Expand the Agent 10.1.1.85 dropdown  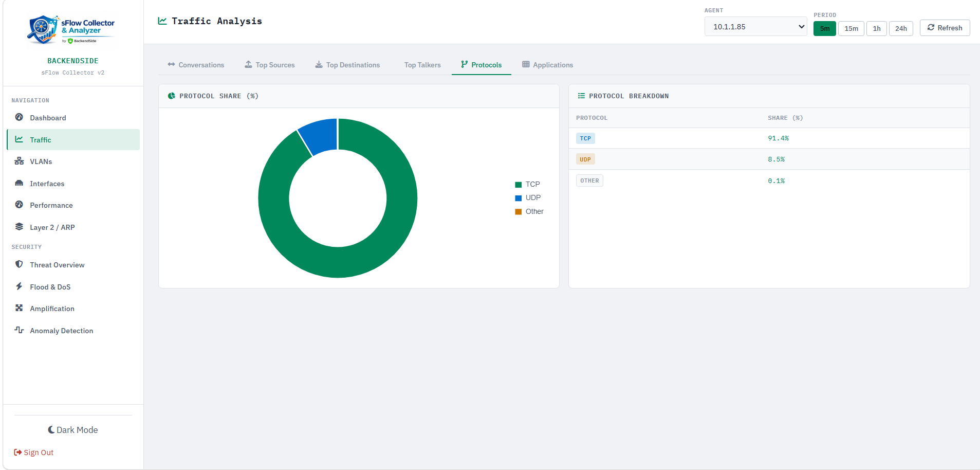pyautogui.click(x=755, y=27)
